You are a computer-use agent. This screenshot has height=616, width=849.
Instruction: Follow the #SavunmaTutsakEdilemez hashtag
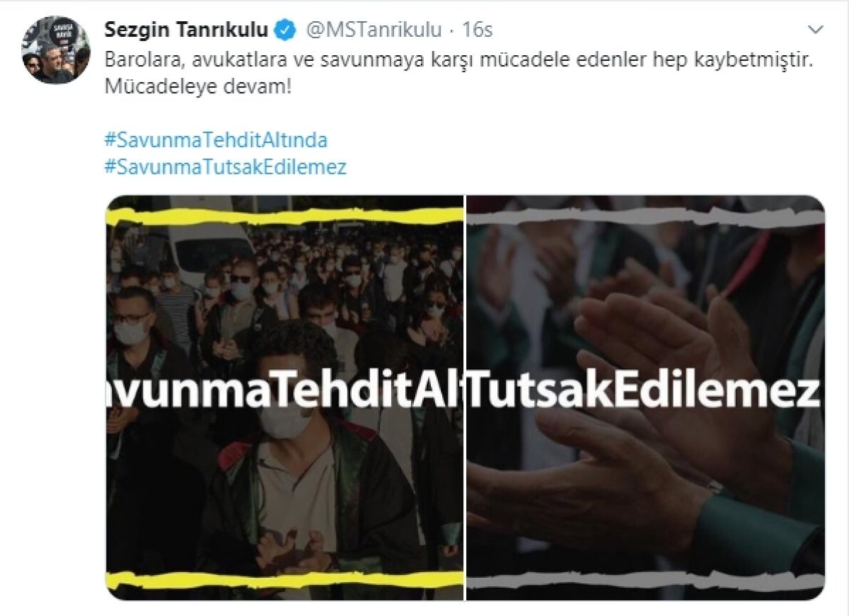click(225, 168)
